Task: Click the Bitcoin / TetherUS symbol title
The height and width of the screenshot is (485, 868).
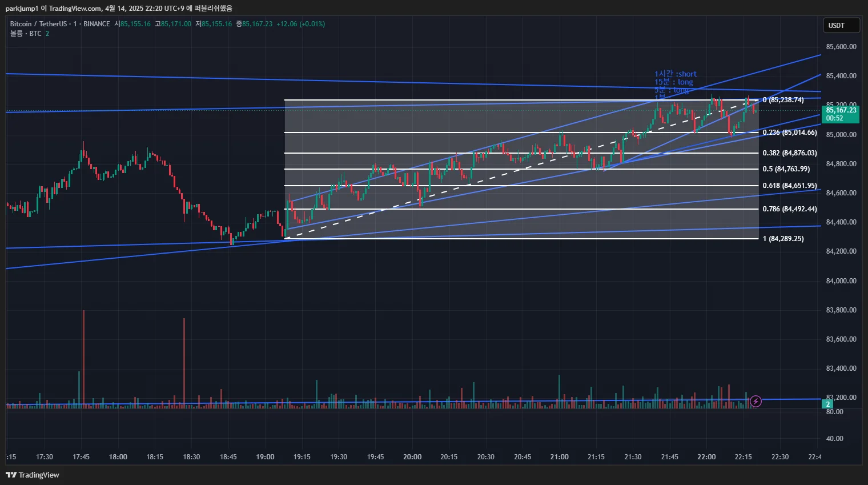Action: point(38,24)
